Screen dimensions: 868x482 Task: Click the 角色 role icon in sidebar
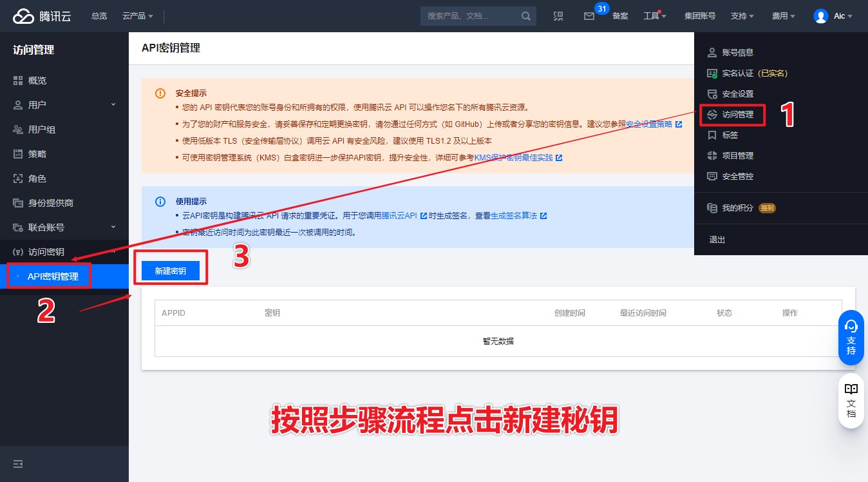click(18, 178)
